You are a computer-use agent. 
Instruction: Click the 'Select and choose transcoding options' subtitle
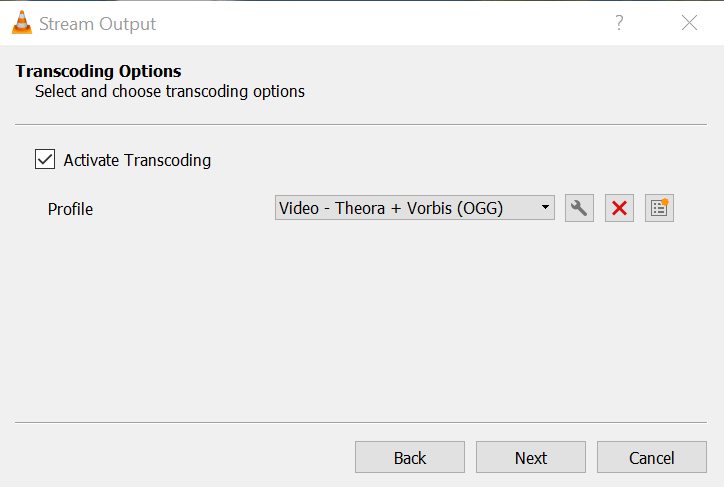click(x=170, y=92)
